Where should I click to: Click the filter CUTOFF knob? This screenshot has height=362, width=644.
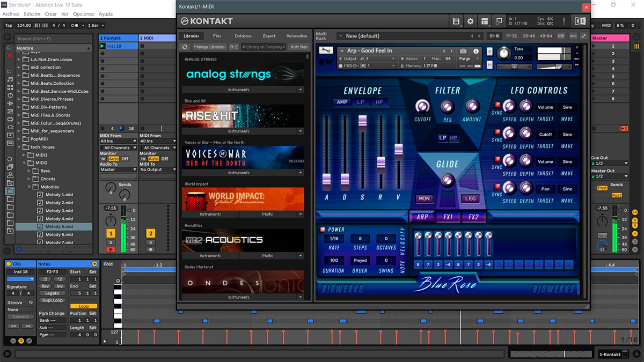coord(422,106)
